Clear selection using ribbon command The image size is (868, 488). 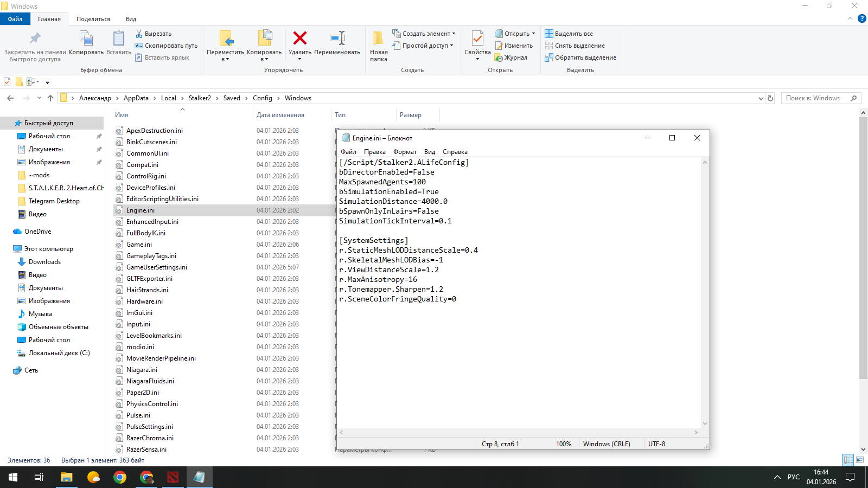pyautogui.click(x=575, y=46)
